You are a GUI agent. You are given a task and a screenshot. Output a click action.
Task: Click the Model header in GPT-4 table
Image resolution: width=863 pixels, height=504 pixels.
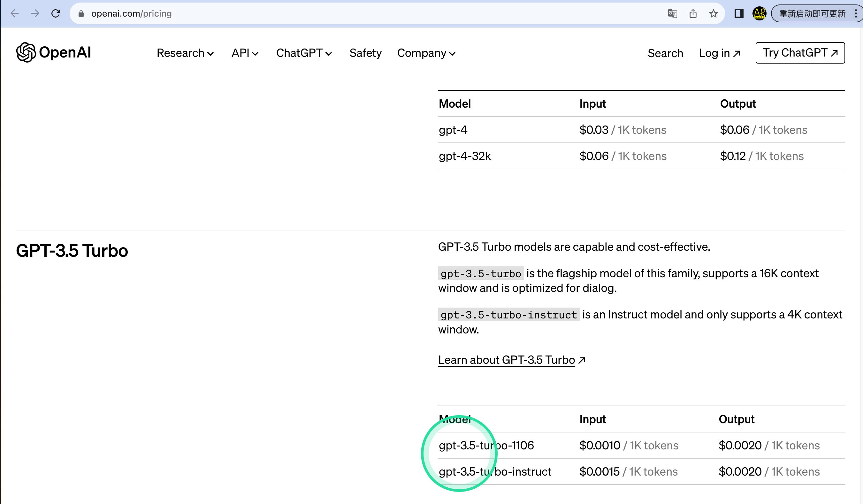[455, 103]
